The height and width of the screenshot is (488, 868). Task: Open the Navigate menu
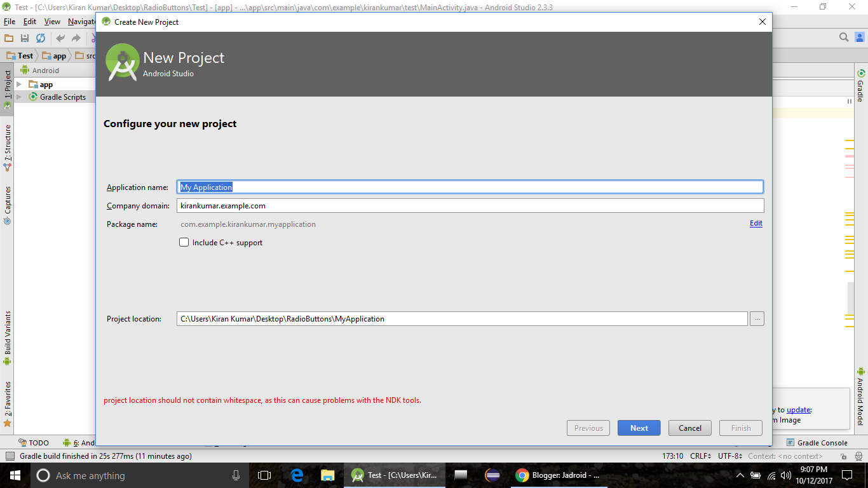pyautogui.click(x=81, y=21)
